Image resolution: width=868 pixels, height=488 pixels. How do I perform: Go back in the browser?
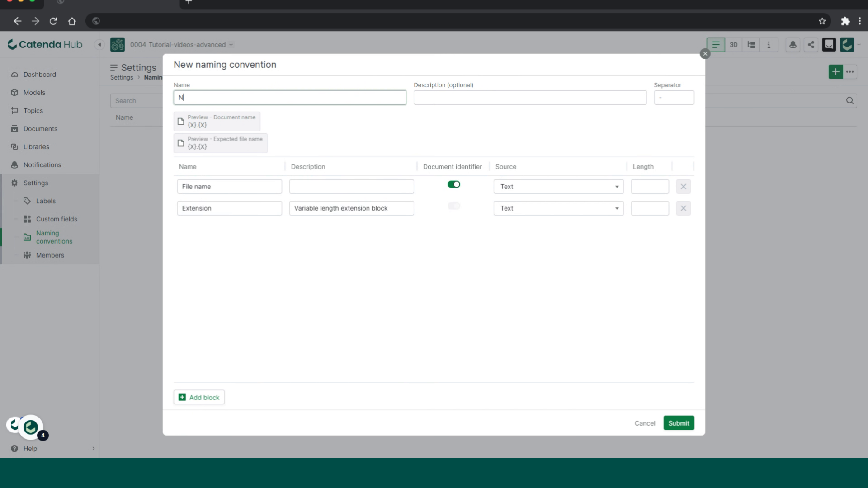[18, 21]
